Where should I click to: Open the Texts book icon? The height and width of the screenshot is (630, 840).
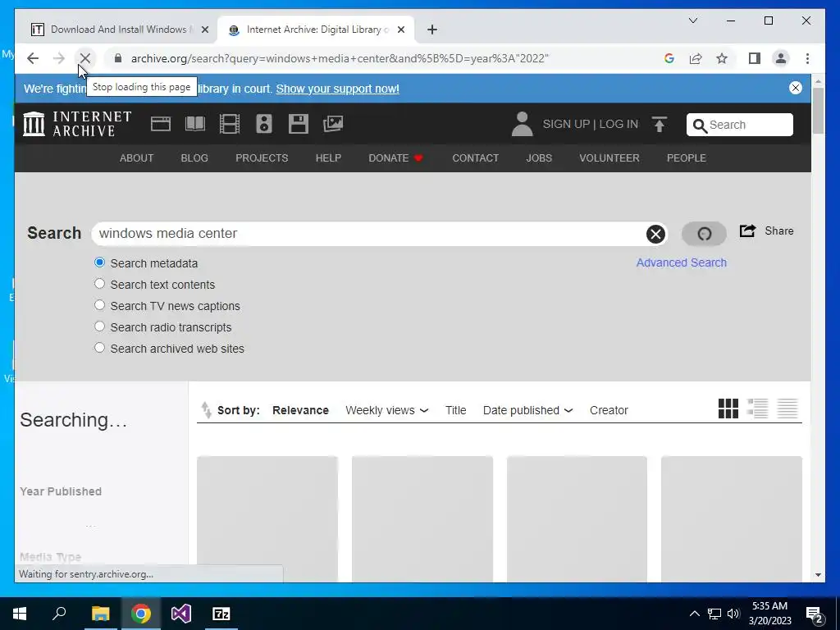[x=195, y=124]
